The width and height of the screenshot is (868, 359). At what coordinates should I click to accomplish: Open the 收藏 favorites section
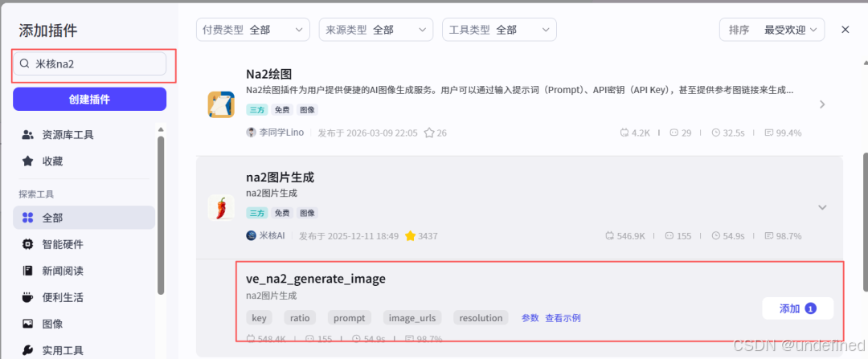(84, 161)
